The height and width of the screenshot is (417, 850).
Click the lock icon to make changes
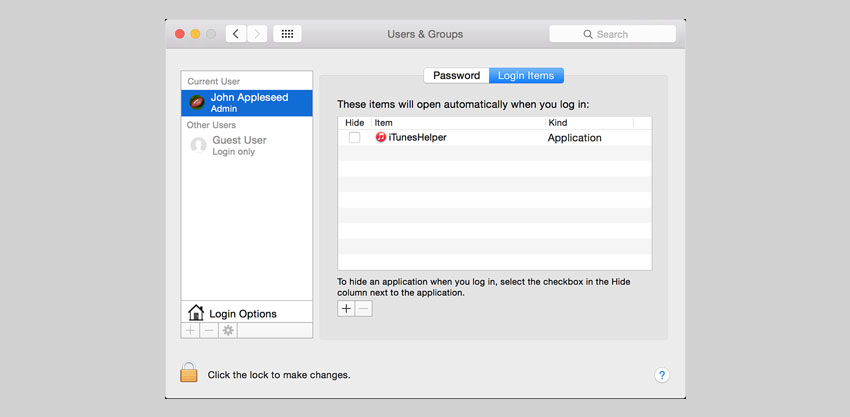click(x=189, y=374)
